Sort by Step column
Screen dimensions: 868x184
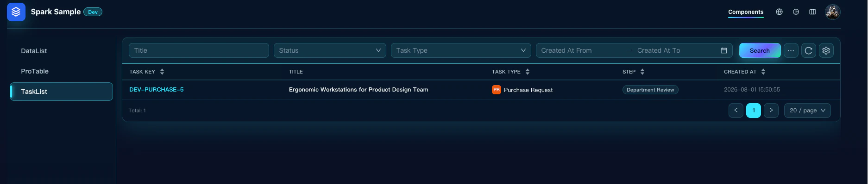(642, 72)
